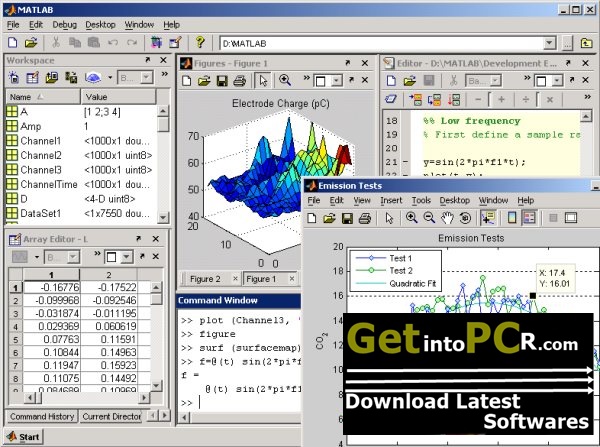Screen dimensions: 600x447
Task: Switch to the Figure 2 tab
Action: 205,279
